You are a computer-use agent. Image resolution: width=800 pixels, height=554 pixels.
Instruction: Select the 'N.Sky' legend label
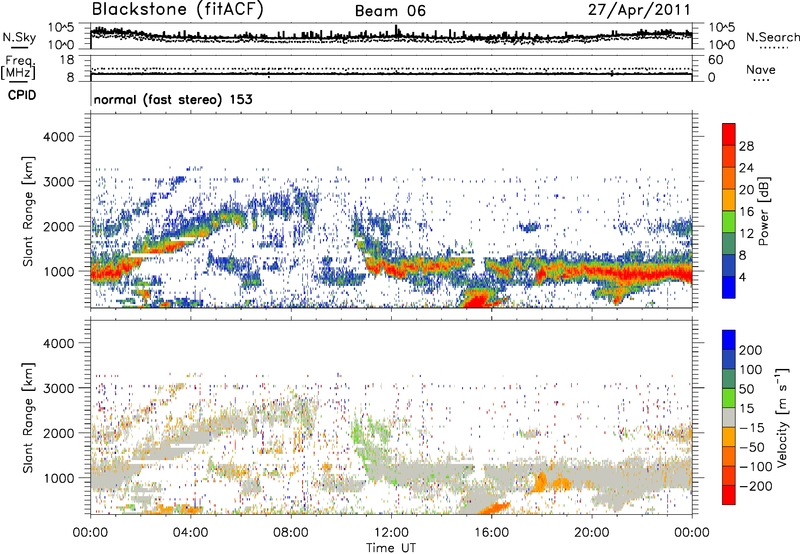coord(19,37)
